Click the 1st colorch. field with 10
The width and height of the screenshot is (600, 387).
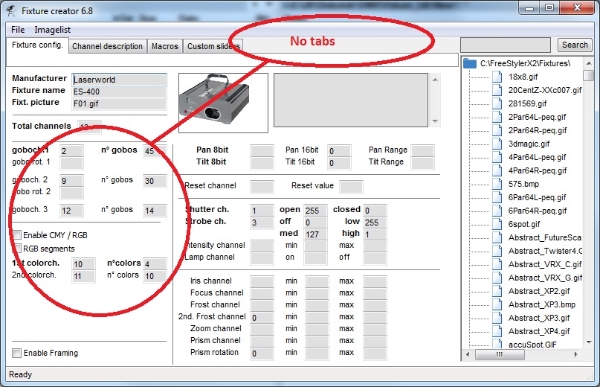[83, 264]
